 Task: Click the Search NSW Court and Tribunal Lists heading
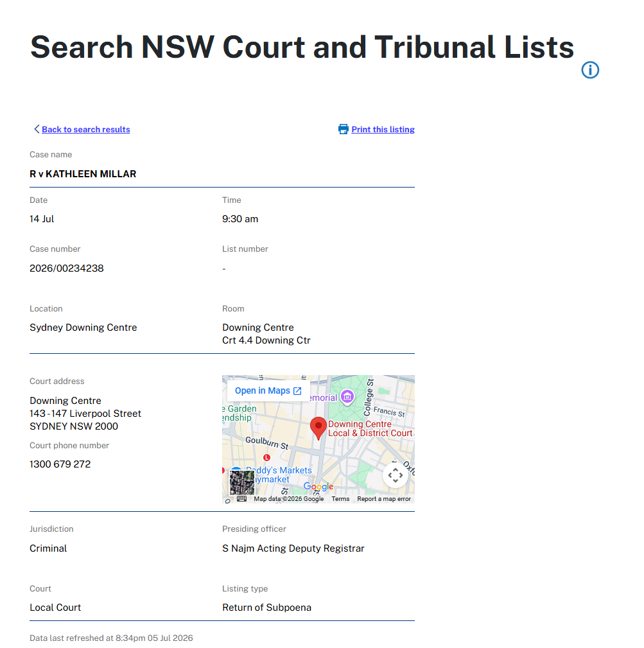pos(302,47)
